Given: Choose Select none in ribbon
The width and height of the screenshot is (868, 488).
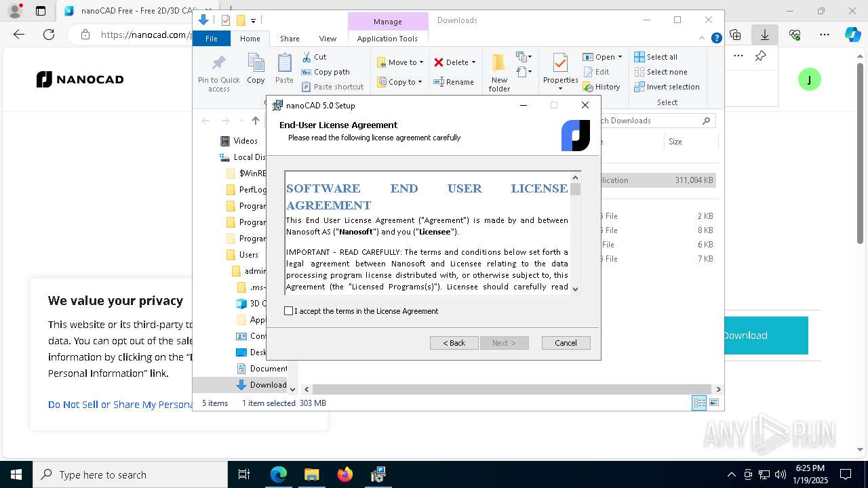Looking at the screenshot, I should pos(660,72).
